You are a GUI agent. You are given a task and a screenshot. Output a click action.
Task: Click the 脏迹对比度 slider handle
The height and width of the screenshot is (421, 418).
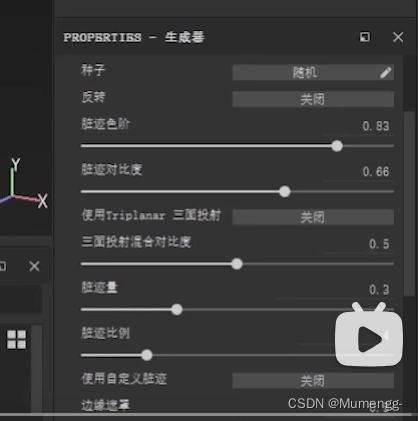coord(285,192)
